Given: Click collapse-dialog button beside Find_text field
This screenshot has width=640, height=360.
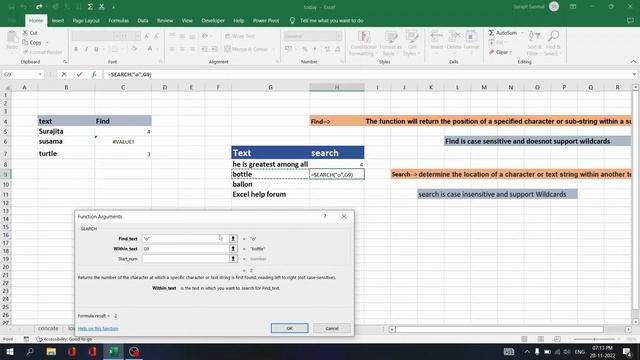Looking at the screenshot, I should coord(233,238).
